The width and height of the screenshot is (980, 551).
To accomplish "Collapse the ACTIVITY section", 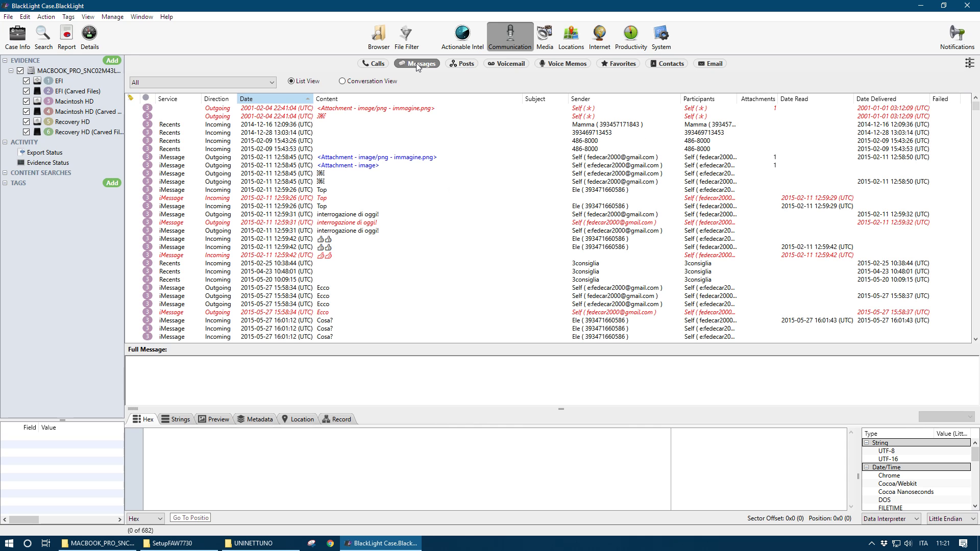I will pos(5,142).
